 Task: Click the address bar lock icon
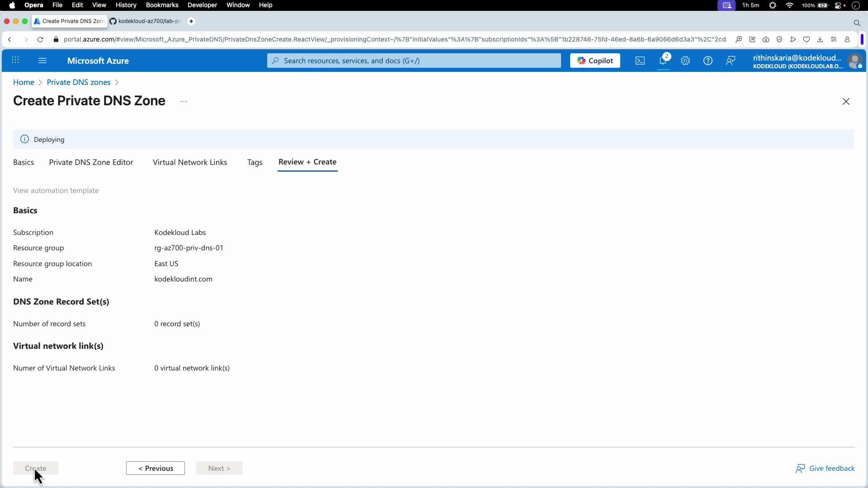[x=56, y=40]
